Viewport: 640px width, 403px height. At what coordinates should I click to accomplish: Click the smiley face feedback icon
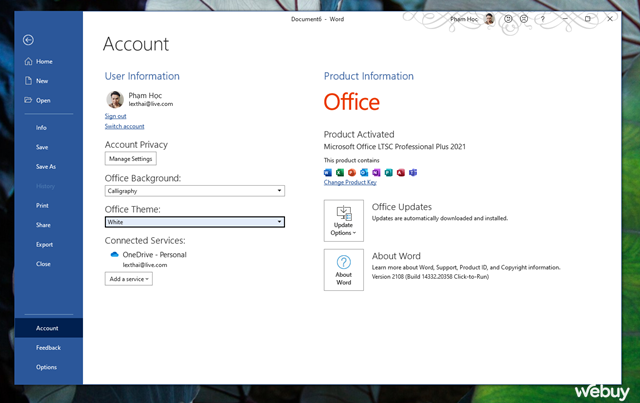point(510,19)
